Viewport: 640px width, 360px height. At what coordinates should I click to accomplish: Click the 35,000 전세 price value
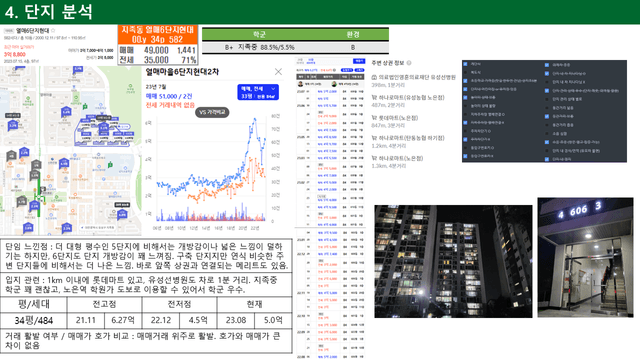pyautogui.click(x=156, y=60)
